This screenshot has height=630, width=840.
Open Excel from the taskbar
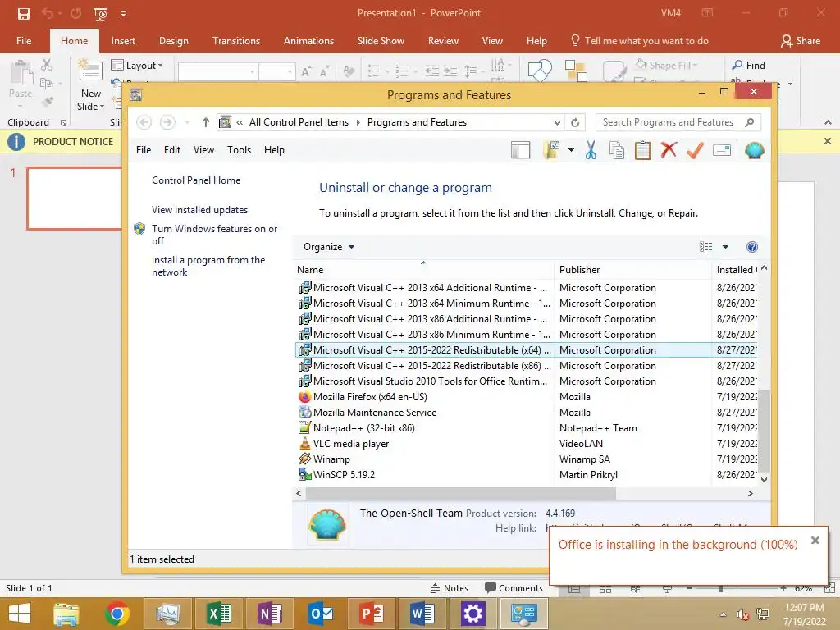pyautogui.click(x=218, y=614)
